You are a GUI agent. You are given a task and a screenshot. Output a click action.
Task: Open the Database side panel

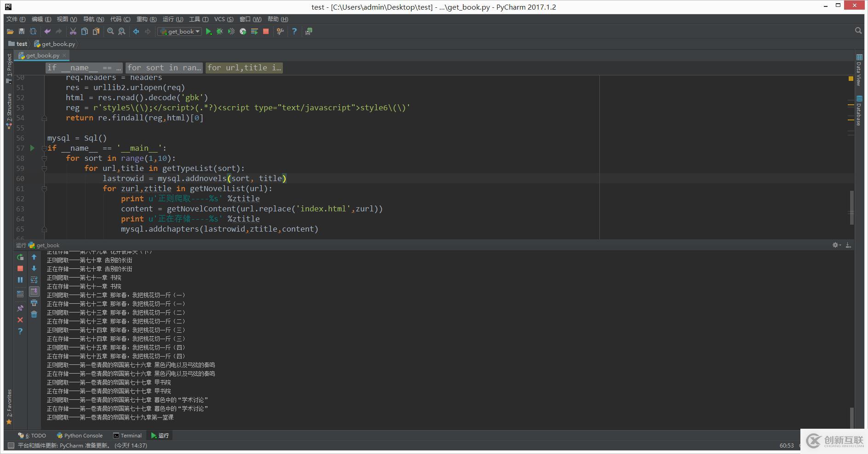[859, 111]
